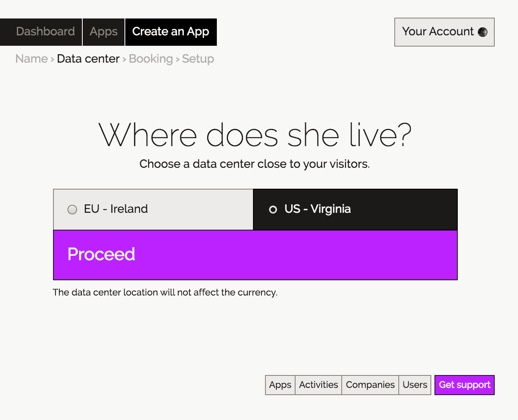Go back to the Name breadcrumb step
This screenshot has height=420, width=518.
tap(31, 59)
